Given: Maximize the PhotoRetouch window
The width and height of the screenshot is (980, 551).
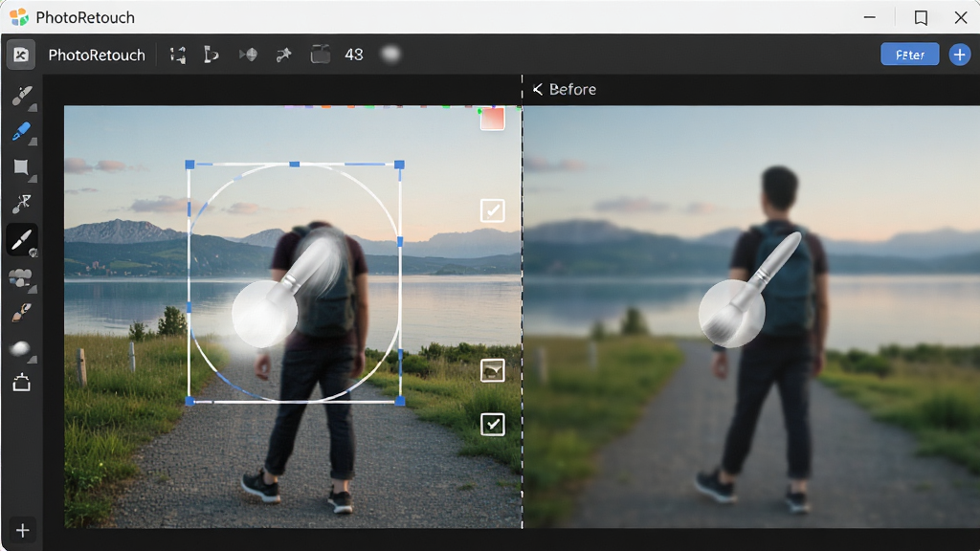Looking at the screenshot, I should tap(921, 17).
